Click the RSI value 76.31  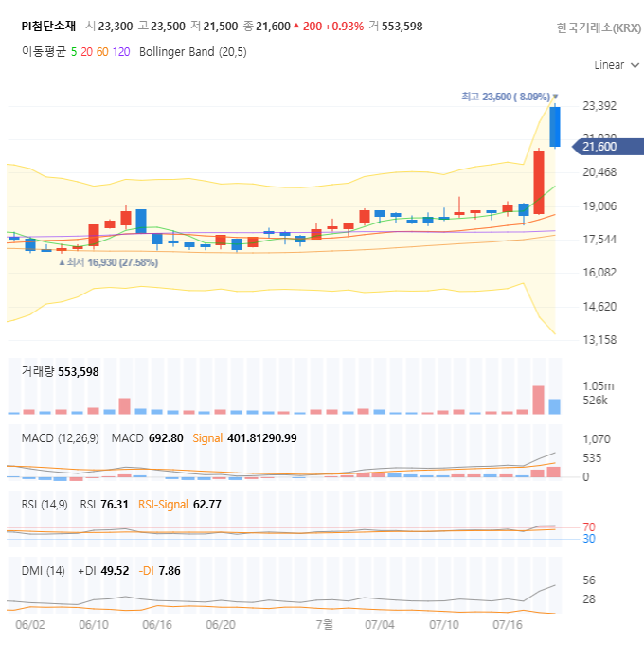(x=115, y=505)
